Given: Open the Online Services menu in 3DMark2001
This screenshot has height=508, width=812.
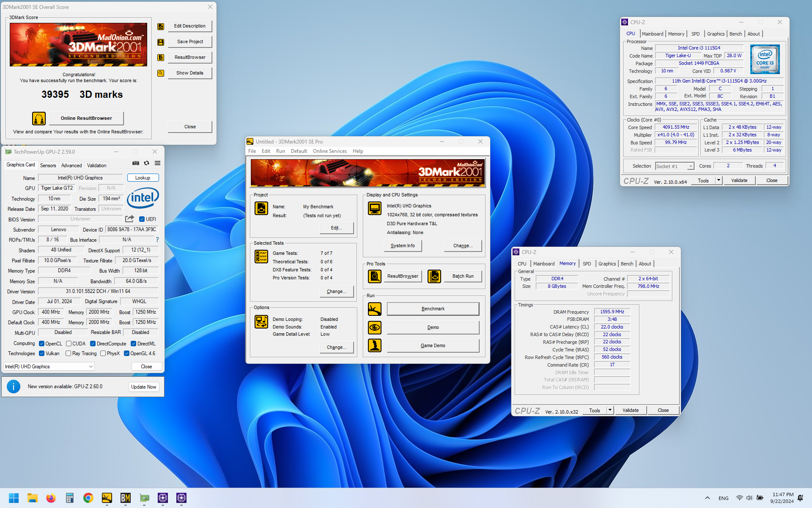Looking at the screenshot, I should (x=329, y=151).
